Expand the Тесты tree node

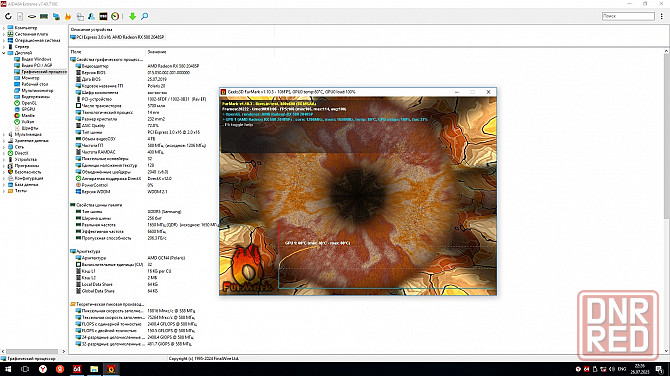coord(4,191)
